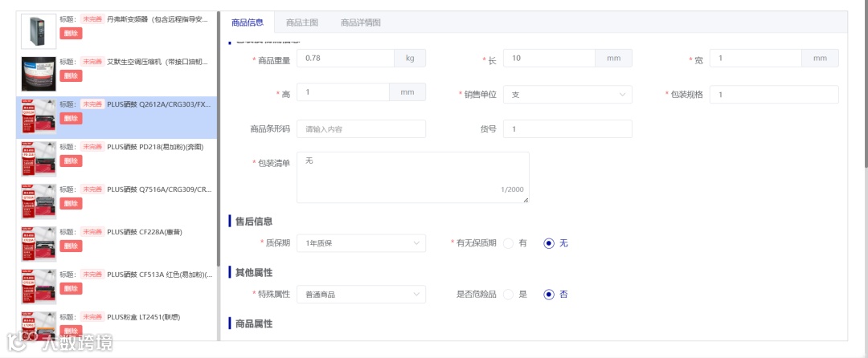Image resolution: width=868 pixels, height=358 pixels.
Task: Click the 未完善 tag on 丹弗斯变频器
Action: point(92,18)
